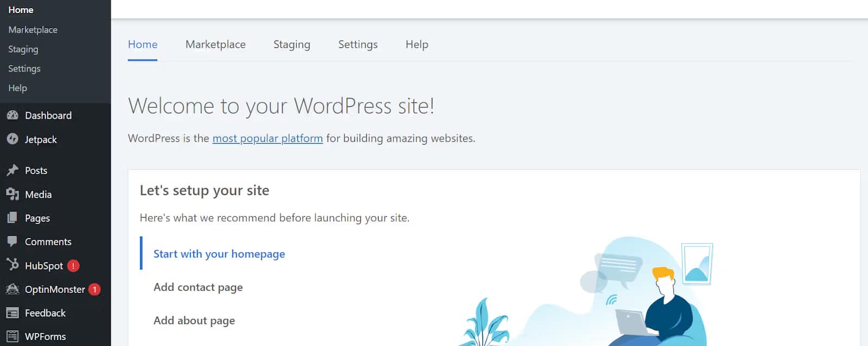Open the OptinMonster menu item

pos(55,290)
